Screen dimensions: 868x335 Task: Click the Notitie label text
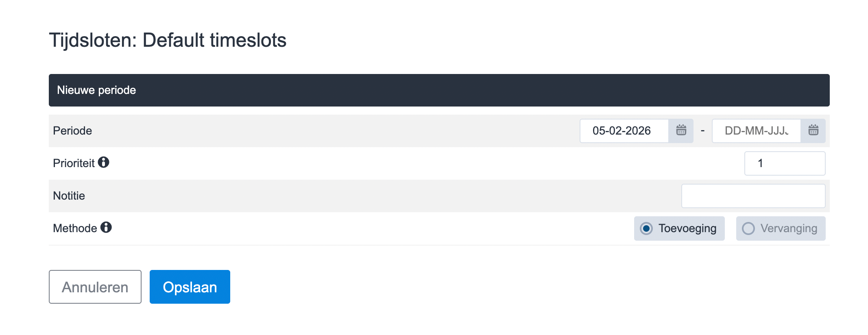pyautogui.click(x=69, y=196)
